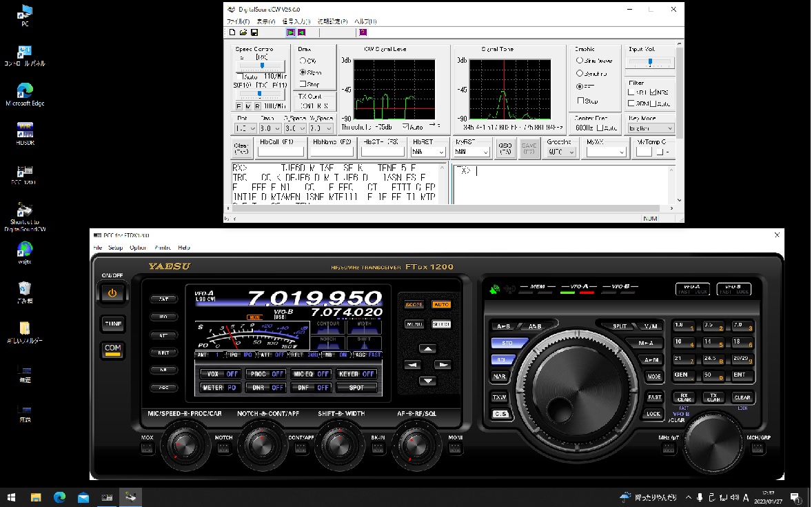Image resolution: width=812 pixels, height=507 pixels.
Task: Toggle the Stop checkbox in Draw group
Action: [x=309, y=84]
